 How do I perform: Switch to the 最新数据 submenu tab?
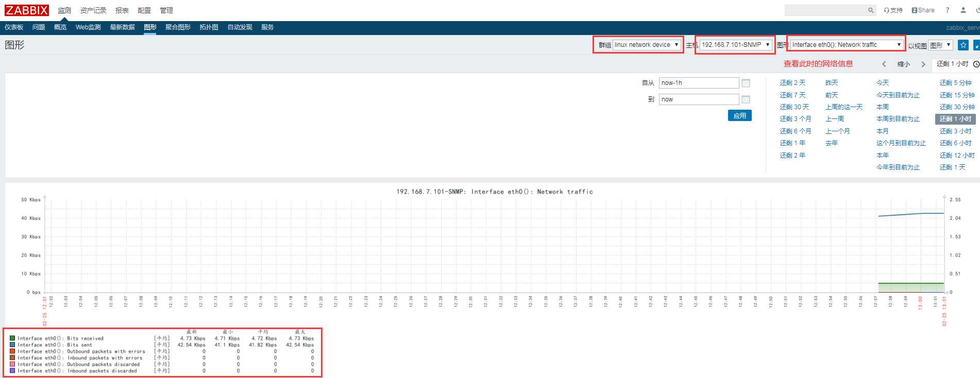122,27
